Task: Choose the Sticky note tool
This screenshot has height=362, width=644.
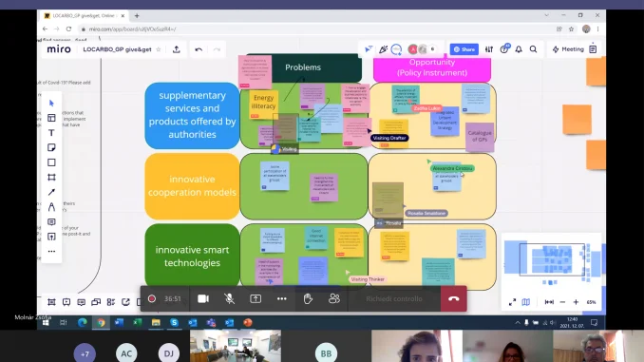Action: pos(51,147)
